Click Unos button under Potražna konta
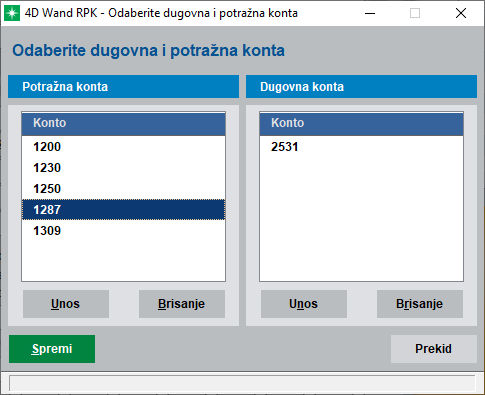Image resolution: width=485 pixels, height=395 pixels. tap(66, 304)
